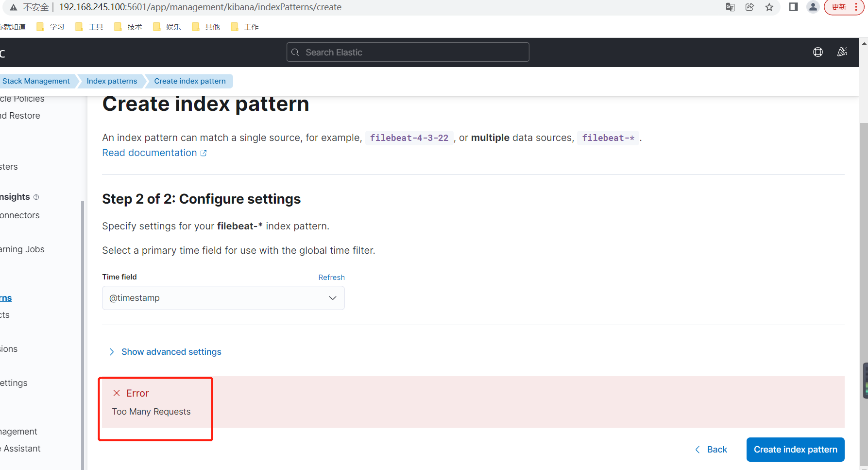Click the insecure site warning icon
Viewport: 868px width, 470px height.
[14, 7]
